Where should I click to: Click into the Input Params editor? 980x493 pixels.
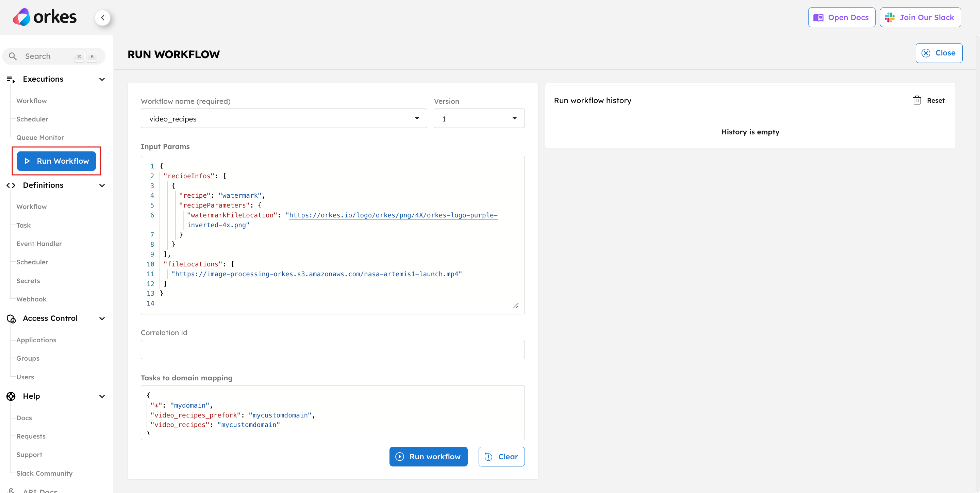[x=332, y=235]
